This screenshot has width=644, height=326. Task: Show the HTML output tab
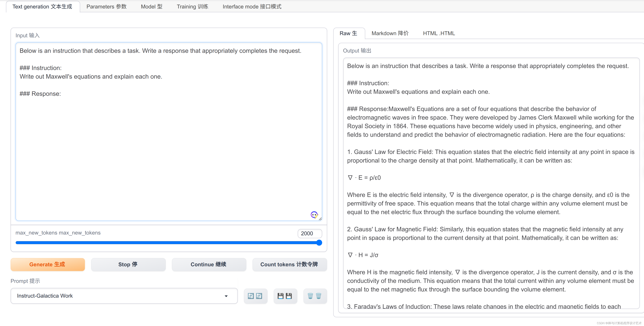tap(439, 33)
